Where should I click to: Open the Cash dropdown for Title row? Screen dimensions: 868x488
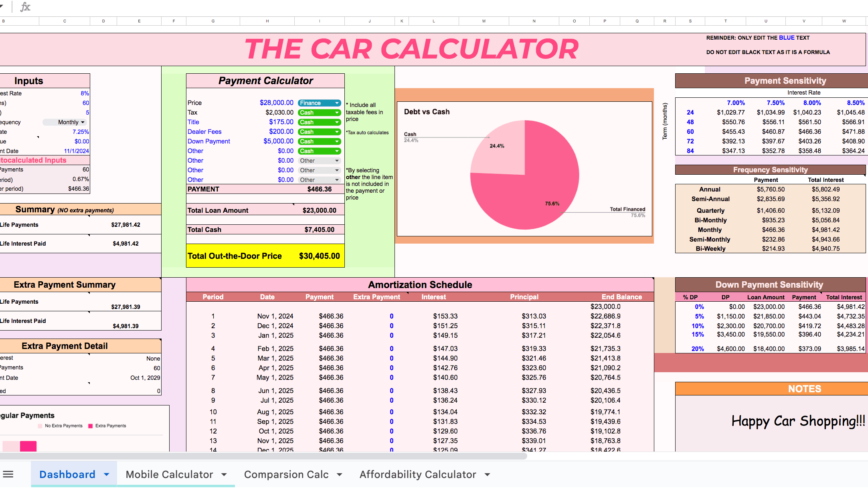(320, 122)
